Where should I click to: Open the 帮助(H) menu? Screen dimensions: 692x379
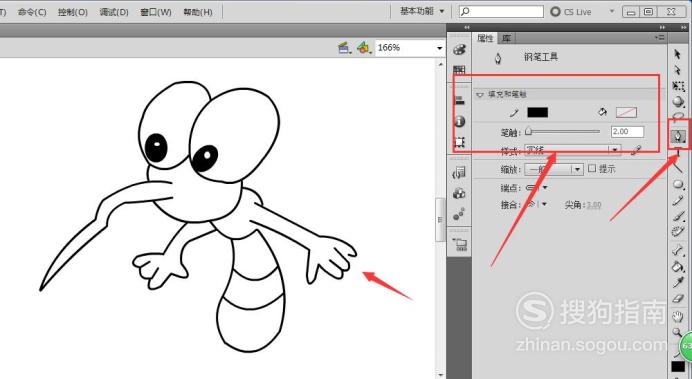pos(198,12)
